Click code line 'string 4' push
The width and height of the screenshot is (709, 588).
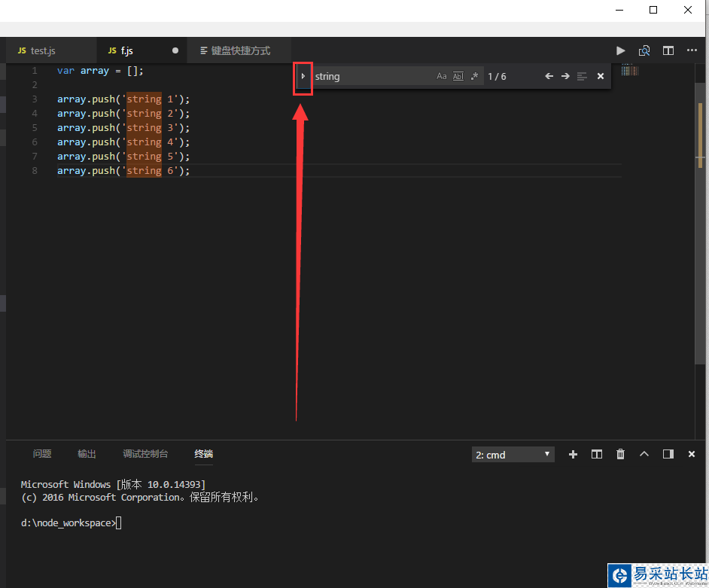pyautogui.click(x=123, y=142)
